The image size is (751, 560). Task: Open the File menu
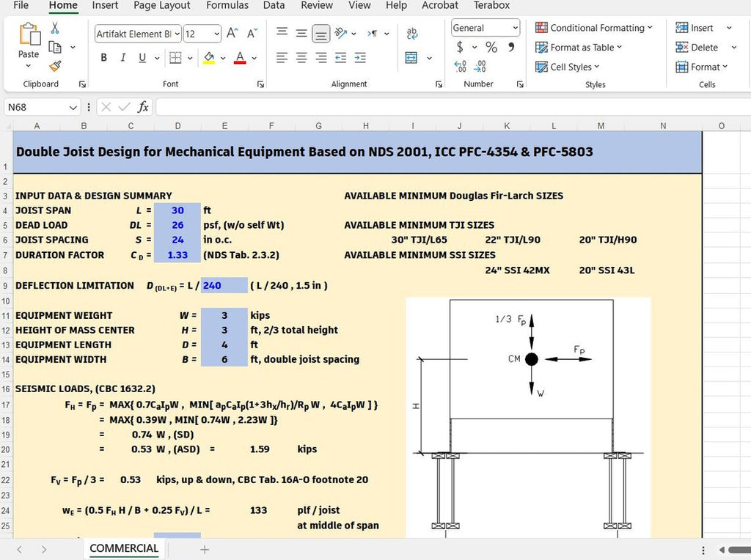[x=21, y=5]
